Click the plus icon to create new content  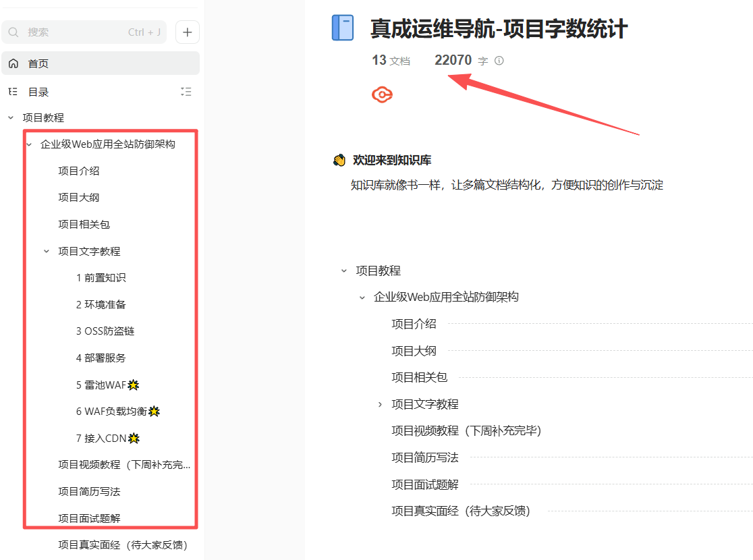[x=187, y=32]
